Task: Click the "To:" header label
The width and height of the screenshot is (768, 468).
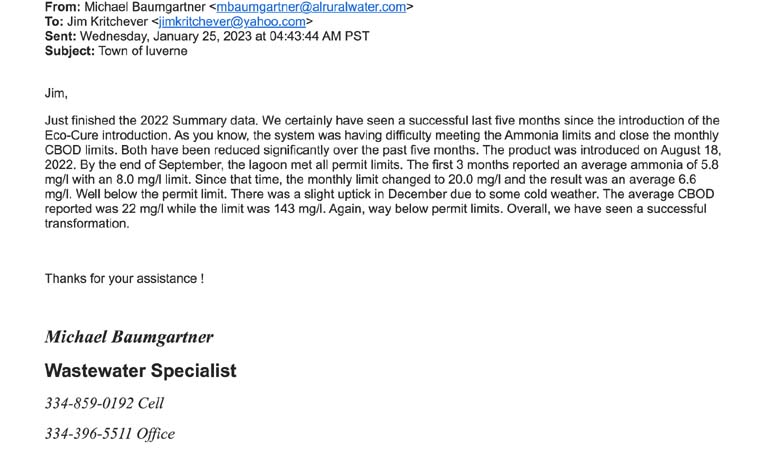Action: tap(54, 22)
